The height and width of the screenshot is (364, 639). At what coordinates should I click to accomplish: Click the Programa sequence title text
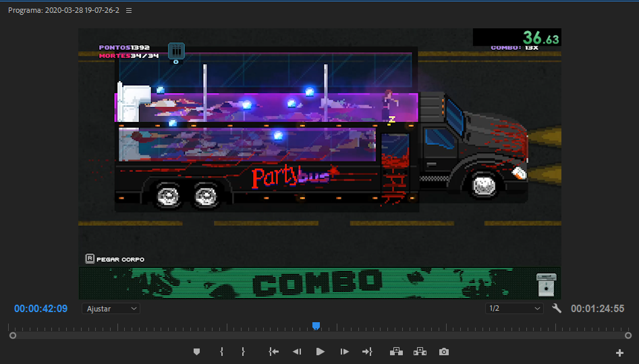pos(63,10)
